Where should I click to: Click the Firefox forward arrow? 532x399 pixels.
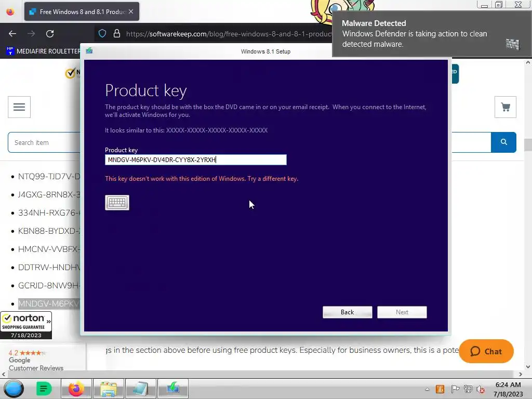coord(31,34)
